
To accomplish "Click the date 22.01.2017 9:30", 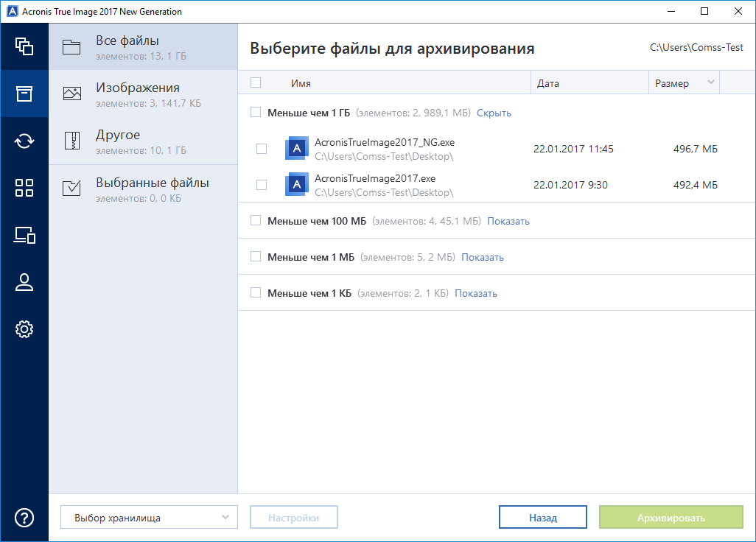I will [570, 185].
